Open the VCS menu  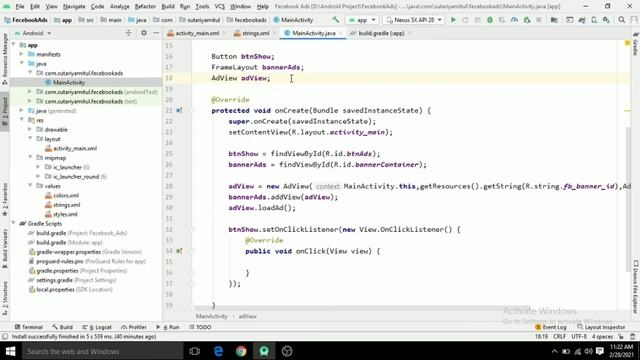pyautogui.click(x=220, y=7)
